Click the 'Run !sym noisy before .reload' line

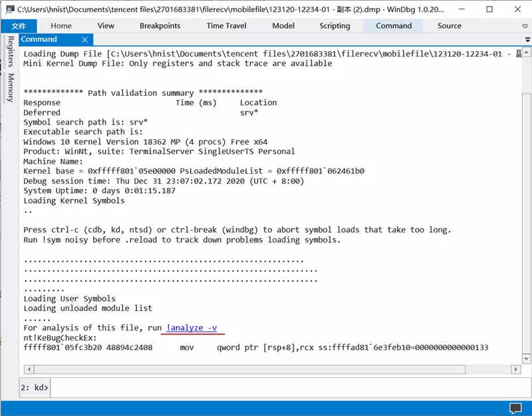coord(182,240)
